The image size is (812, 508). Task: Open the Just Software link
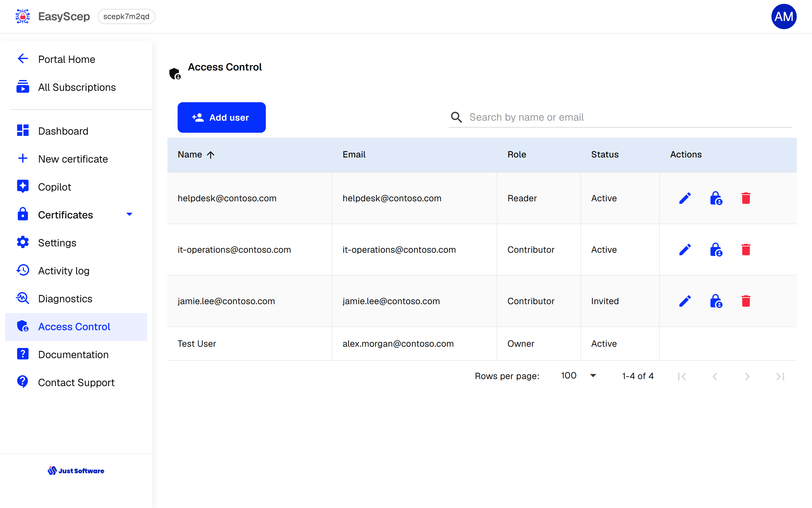click(76, 471)
